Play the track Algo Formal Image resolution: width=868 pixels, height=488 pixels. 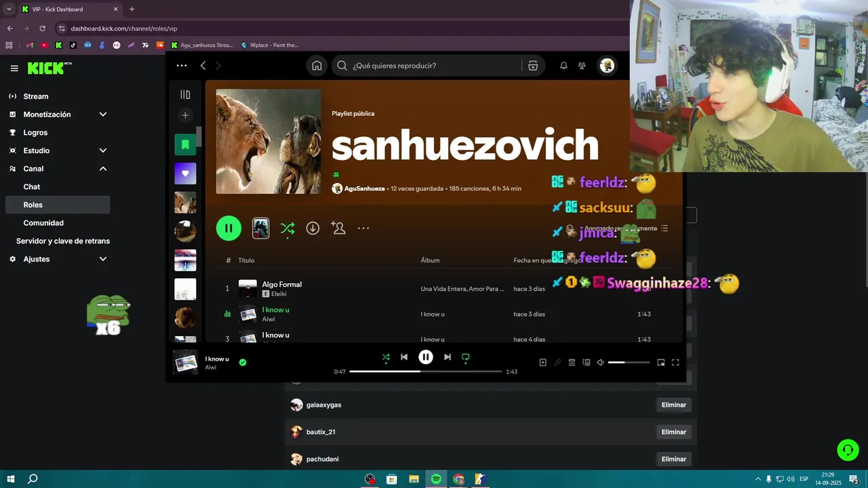pos(281,285)
